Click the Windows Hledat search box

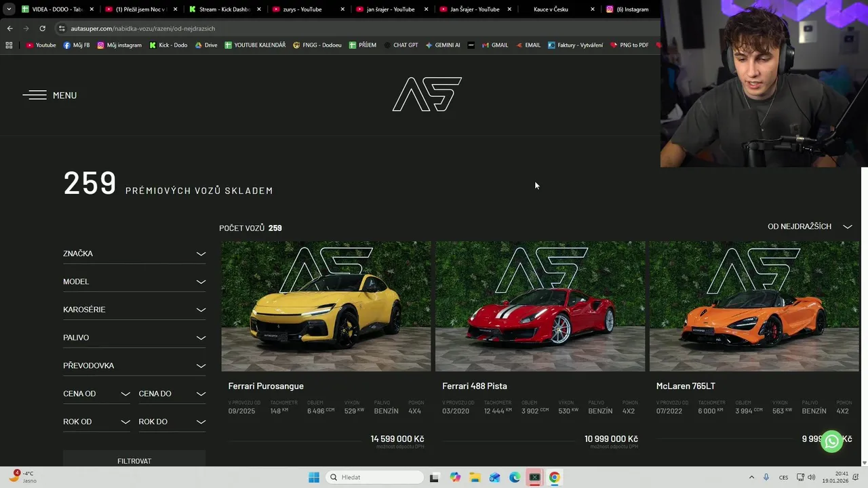374,477
